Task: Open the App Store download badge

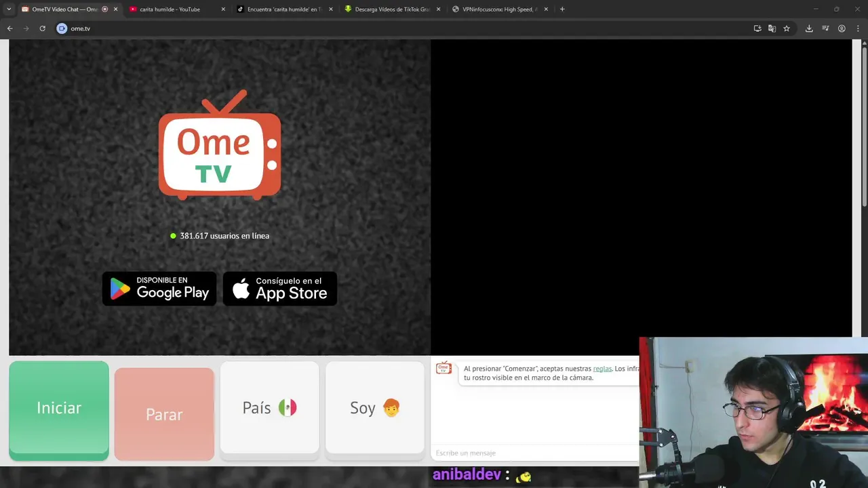Action: [280, 289]
